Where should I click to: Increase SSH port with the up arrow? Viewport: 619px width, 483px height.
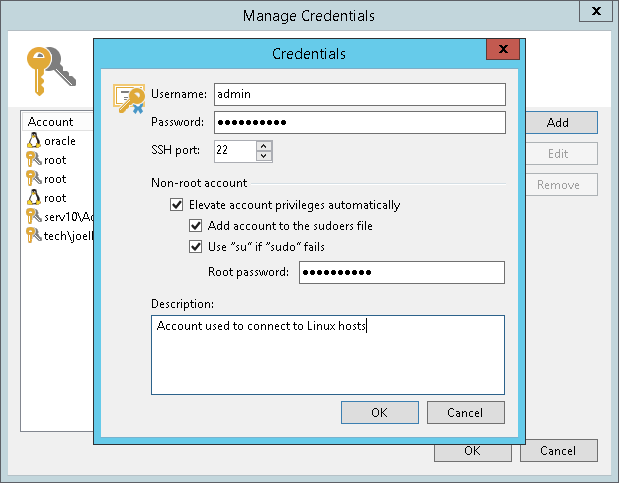[x=264, y=146]
